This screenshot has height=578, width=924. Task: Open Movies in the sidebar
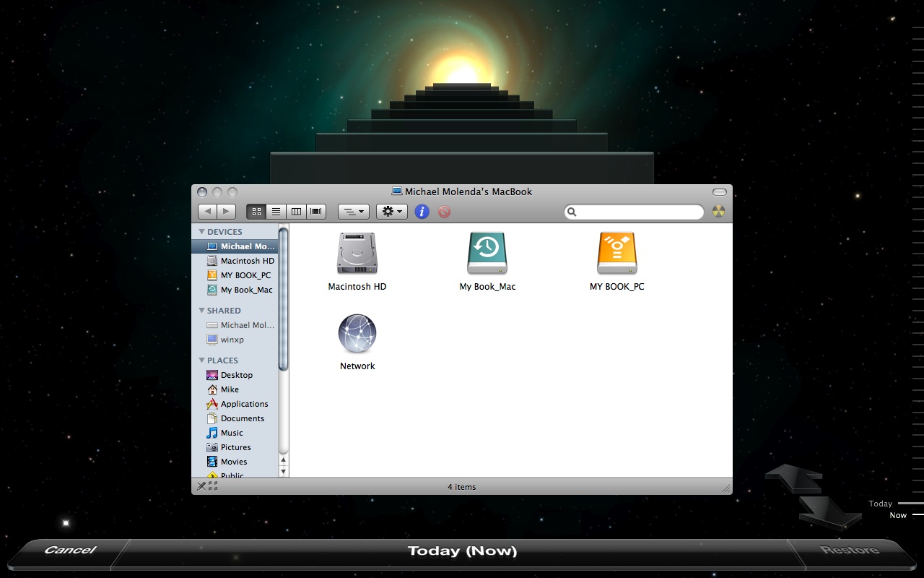pyautogui.click(x=235, y=462)
